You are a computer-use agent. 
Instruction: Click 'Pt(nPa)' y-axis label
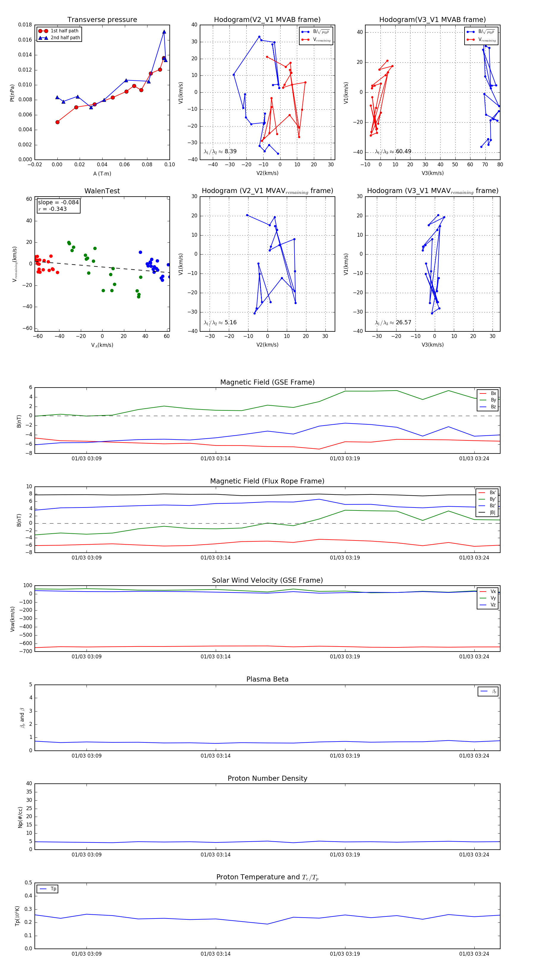tap(12, 92)
